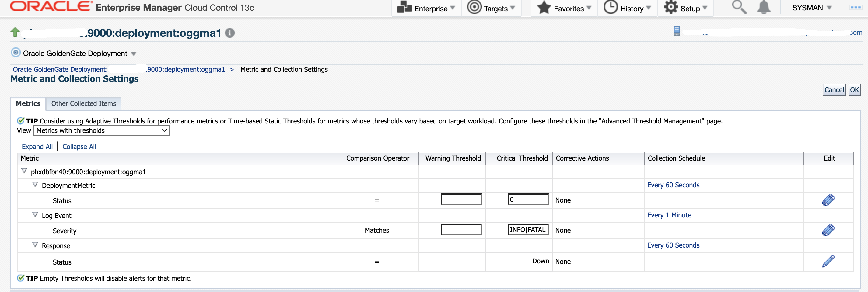Click the search magnifier icon
Image resolution: width=868 pixels, height=292 pixels.
739,7
